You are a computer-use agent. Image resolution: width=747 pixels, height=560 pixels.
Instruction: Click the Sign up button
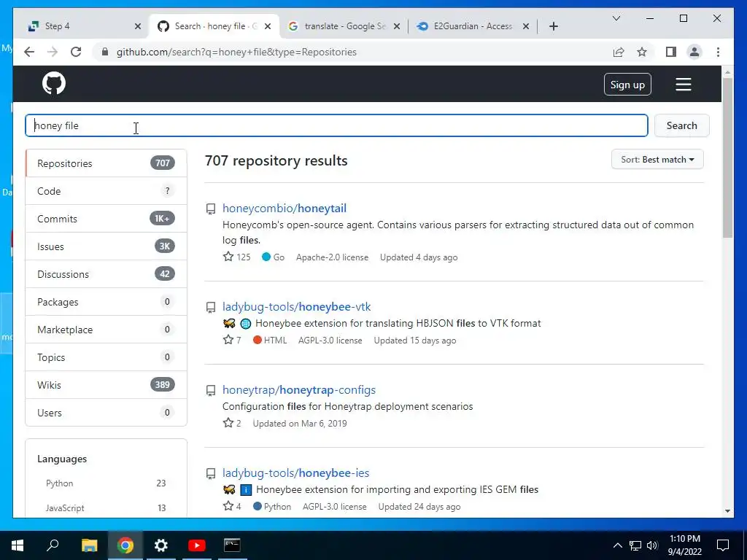click(x=627, y=85)
